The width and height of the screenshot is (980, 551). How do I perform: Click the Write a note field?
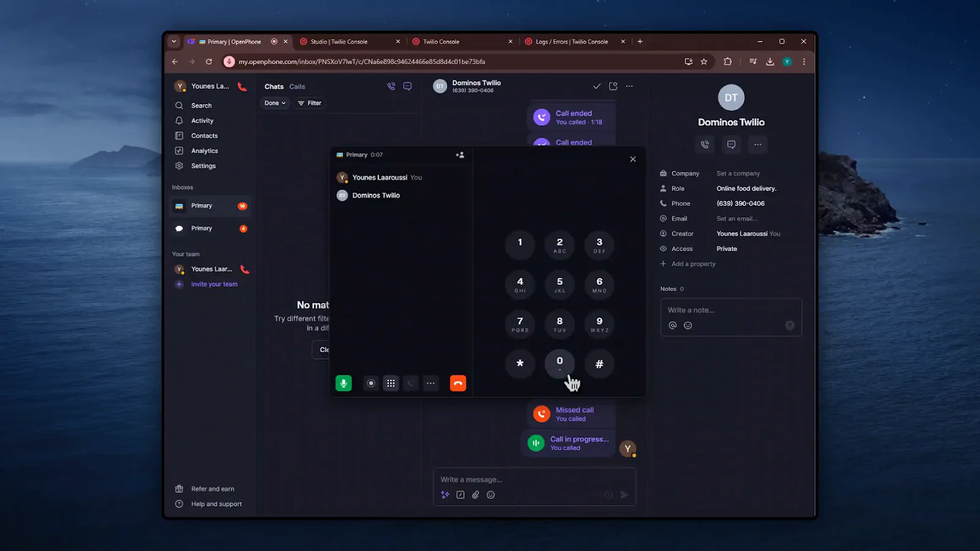click(x=731, y=310)
